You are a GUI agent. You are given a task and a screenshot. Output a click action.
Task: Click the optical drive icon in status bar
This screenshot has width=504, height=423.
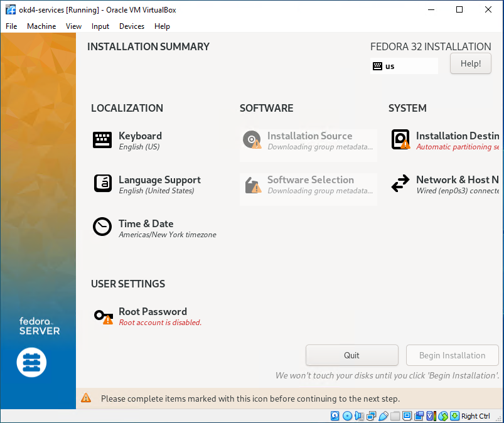347,415
